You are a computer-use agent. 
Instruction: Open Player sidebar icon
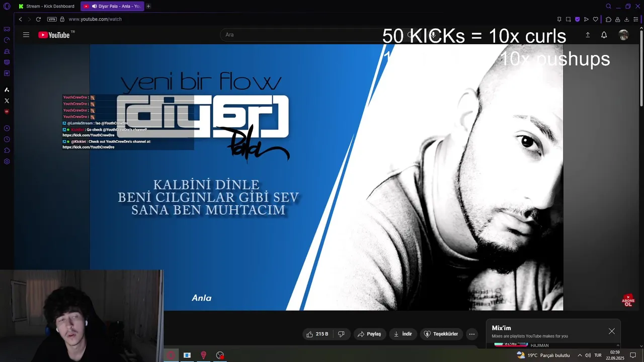[7, 128]
